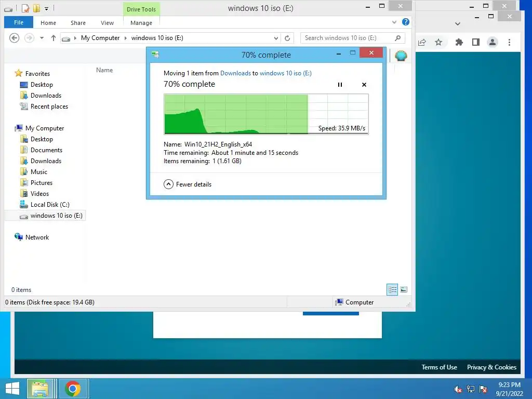The image size is (532, 399).
Task: Select My Computer in navigation pane
Action: tap(39, 128)
